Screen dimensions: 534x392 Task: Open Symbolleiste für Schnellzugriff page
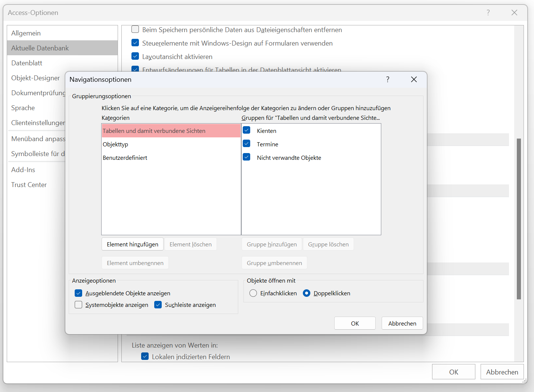tap(36, 154)
